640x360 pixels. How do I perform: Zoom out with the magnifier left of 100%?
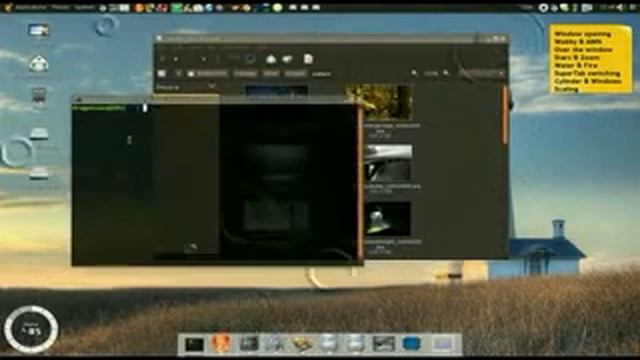414,73
